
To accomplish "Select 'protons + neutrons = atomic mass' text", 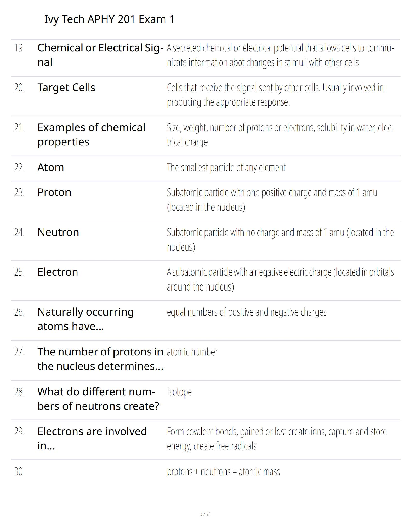I will (x=223, y=472).
